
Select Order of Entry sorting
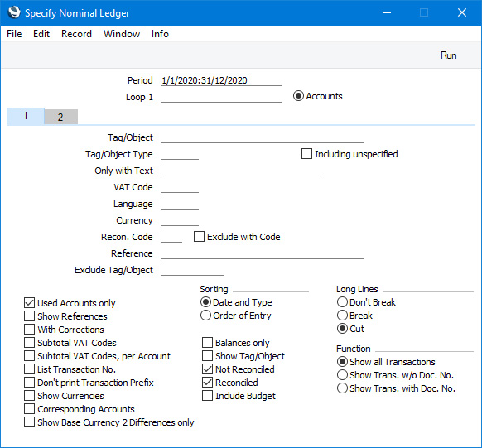click(x=205, y=316)
